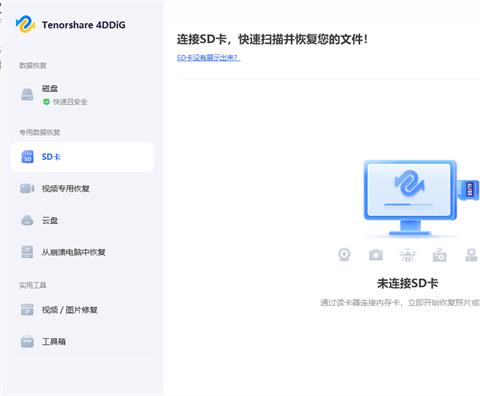
Task: Click the webcam device icon below the monitor
Action: pyautogui.click(x=344, y=255)
